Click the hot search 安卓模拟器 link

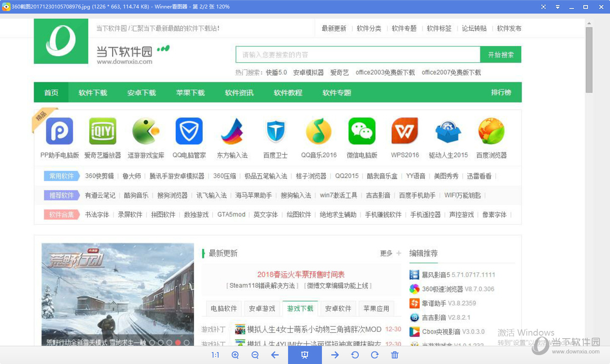coord(308,72)
